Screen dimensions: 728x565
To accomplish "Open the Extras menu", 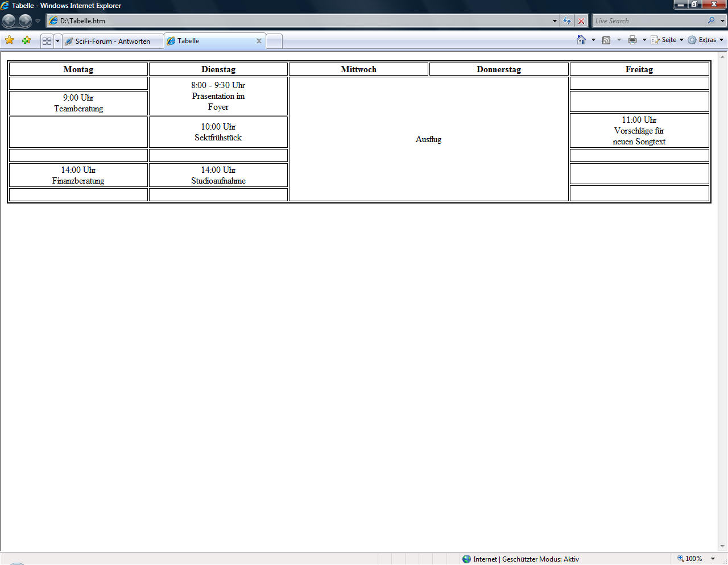I will click(706, 40).
